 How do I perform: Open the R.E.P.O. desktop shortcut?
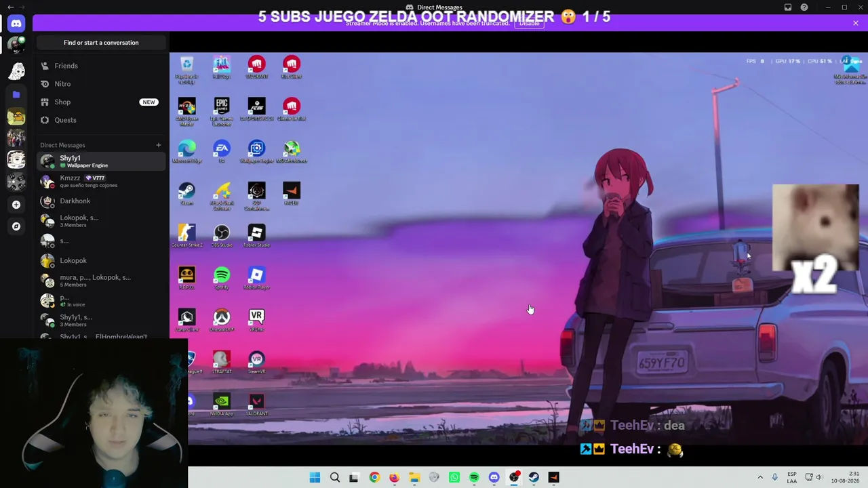(x=186, y=277)
